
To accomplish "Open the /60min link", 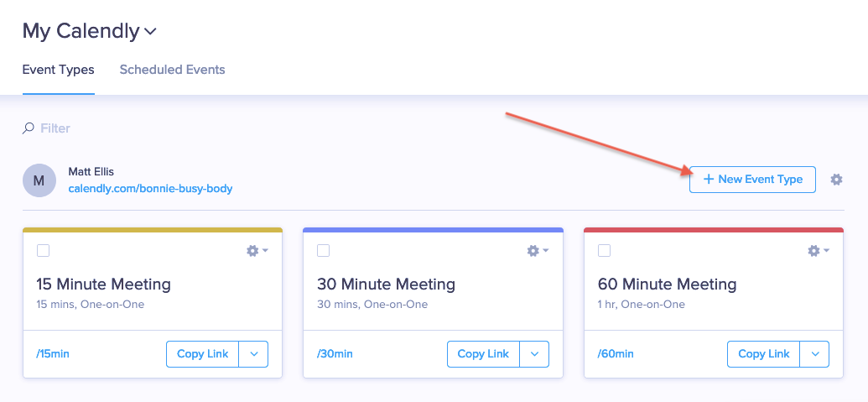I will click(616, 354).
